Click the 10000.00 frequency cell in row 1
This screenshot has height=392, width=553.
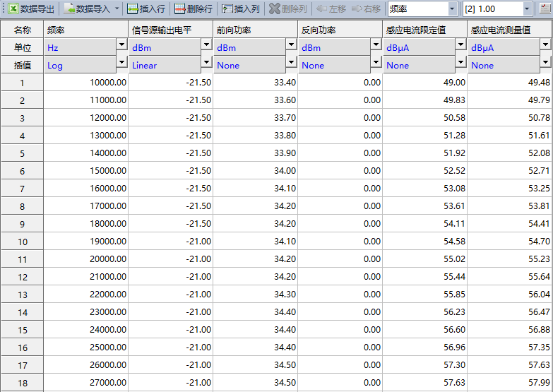coord(86,83)
